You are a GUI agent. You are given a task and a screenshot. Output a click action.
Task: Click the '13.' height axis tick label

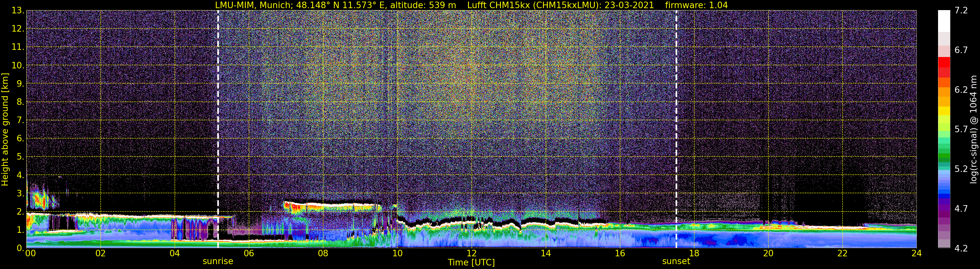click(18, 10)
